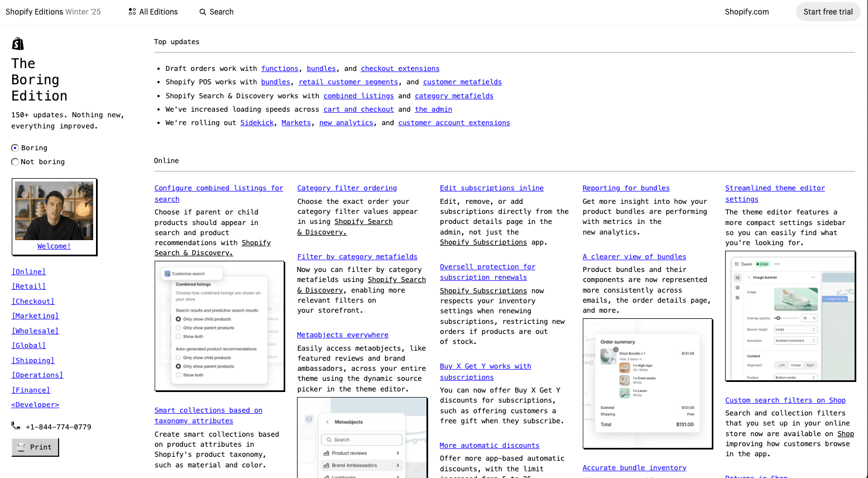Image resolution: width=868 pixels, height=478 pixels.
Task: Open the Welcome! link under video
Action: (54, 246)
